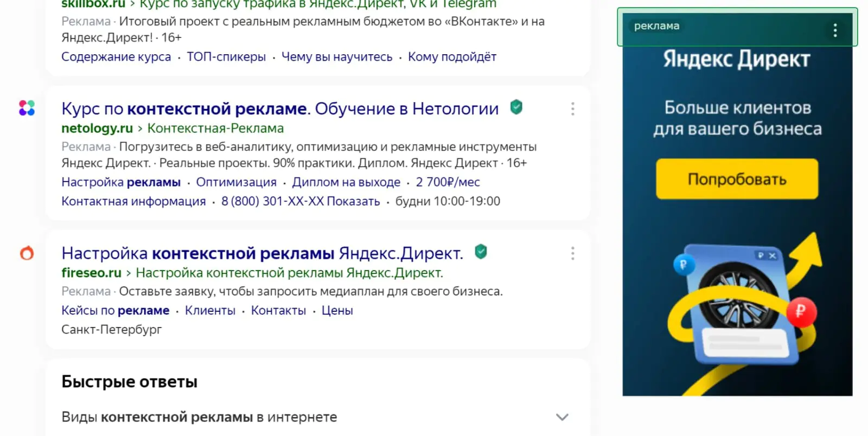Open netology.ru domain link
This screenshot has height=436, width=868.
tap(97, 129)
